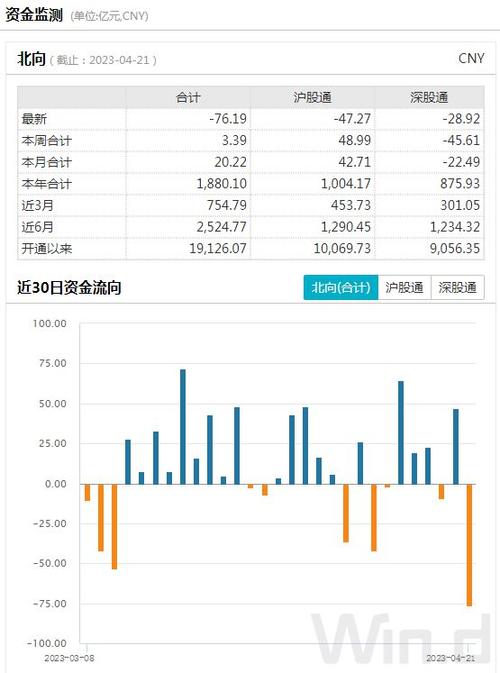Click the 100.00 y-axis label
The height and width of the screenshot is (673, 500).
50,324
